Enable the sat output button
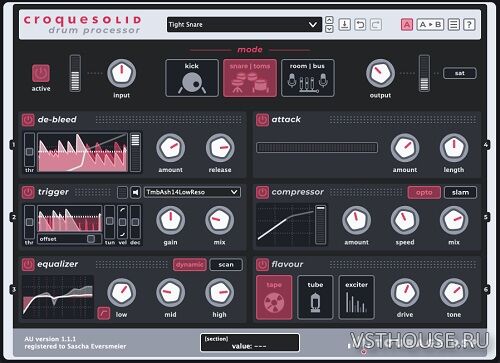 pos(460,73)
